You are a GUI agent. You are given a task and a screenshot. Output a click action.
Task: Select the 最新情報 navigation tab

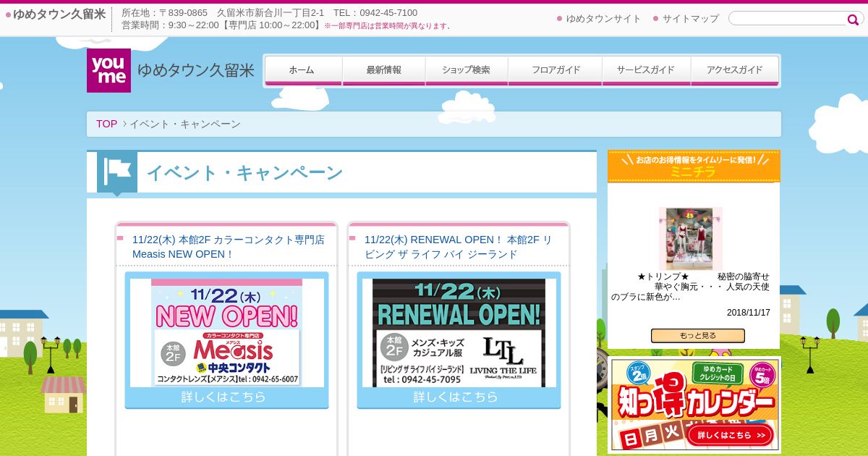tap(383, 71)
